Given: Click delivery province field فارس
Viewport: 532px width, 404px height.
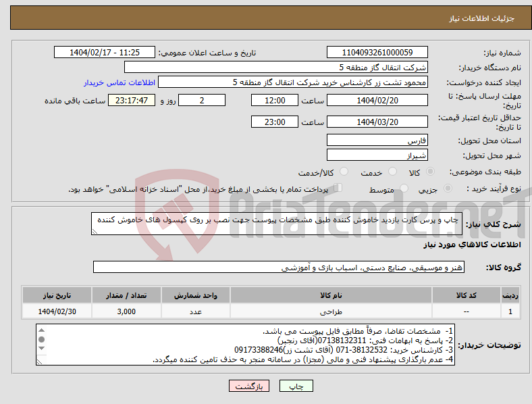Looking at the screenshot, I should click(x=377, y=140).
